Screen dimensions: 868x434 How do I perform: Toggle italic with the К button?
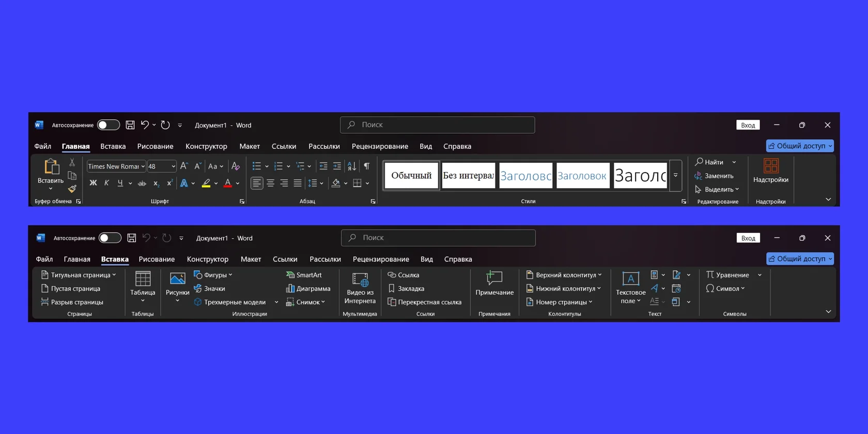[x=106, y=183]
